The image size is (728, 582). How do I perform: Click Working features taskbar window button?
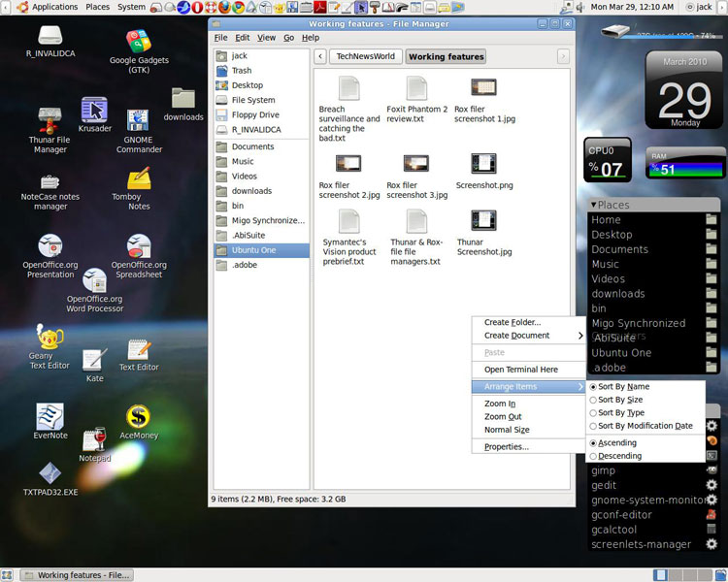[77, 575]
